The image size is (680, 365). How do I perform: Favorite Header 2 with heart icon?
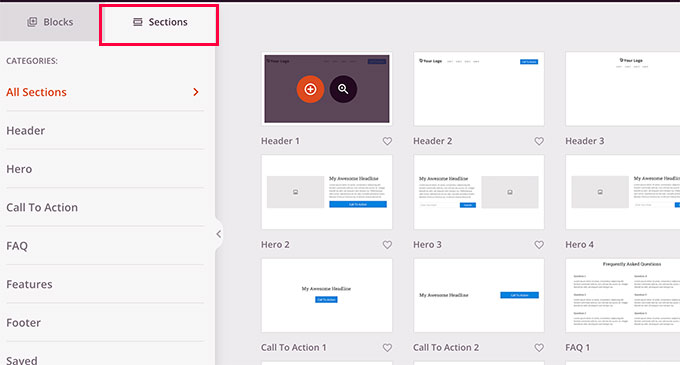(539, 141)
